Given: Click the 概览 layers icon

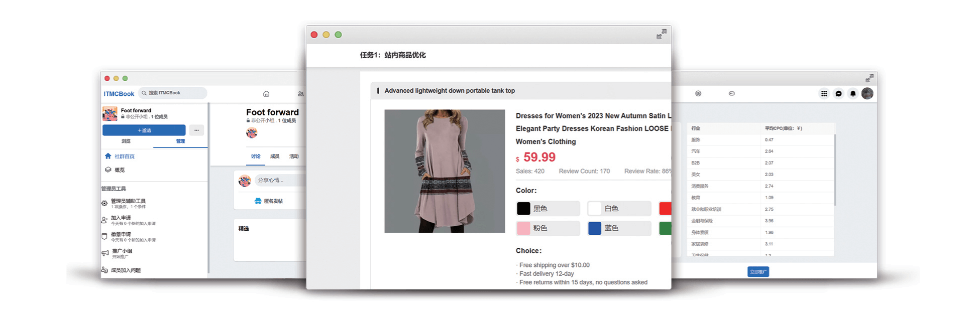Looking at the screenshot, I should [x=108, y=170].
